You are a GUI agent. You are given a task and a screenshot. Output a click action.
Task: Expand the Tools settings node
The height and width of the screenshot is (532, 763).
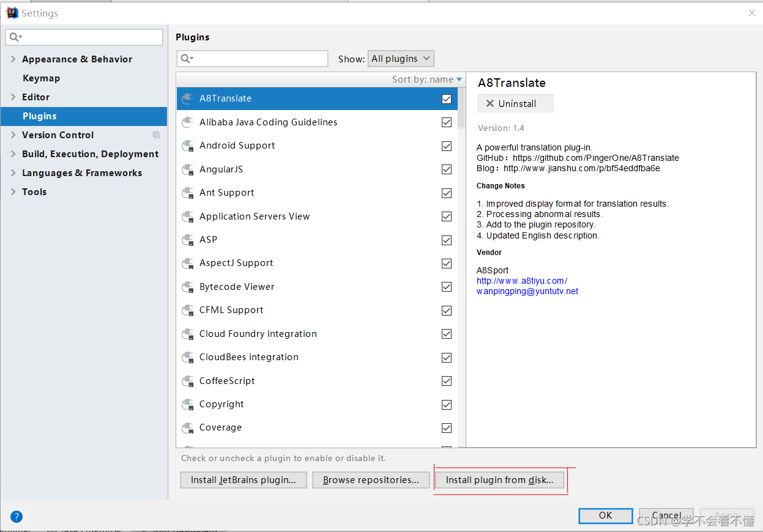(13, 192)
